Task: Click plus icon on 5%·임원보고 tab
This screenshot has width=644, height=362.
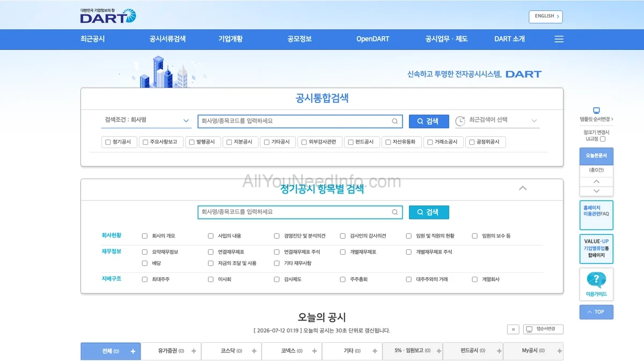Action: pos(438,351)
